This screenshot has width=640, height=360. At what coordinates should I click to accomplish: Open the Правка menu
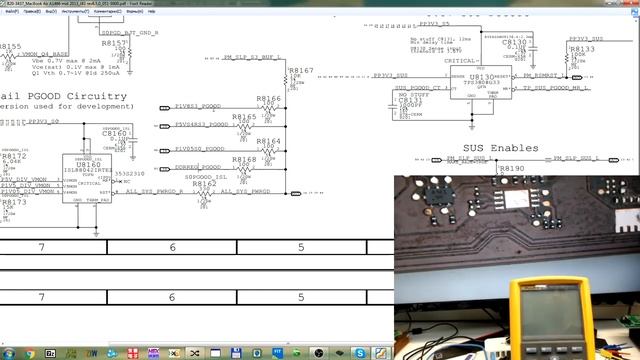pos(32,11)
